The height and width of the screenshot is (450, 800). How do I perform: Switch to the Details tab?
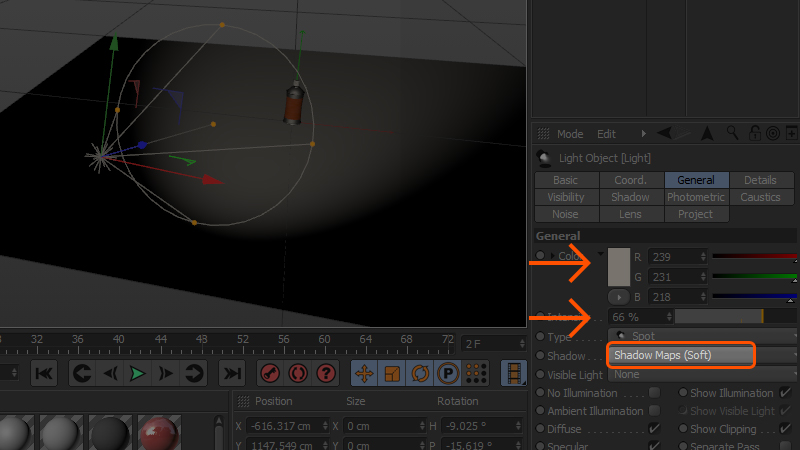click(x=760, y=180)
